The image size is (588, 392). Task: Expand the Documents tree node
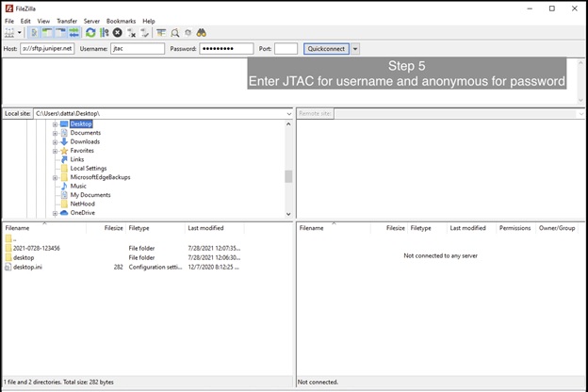tap(55, 133)
